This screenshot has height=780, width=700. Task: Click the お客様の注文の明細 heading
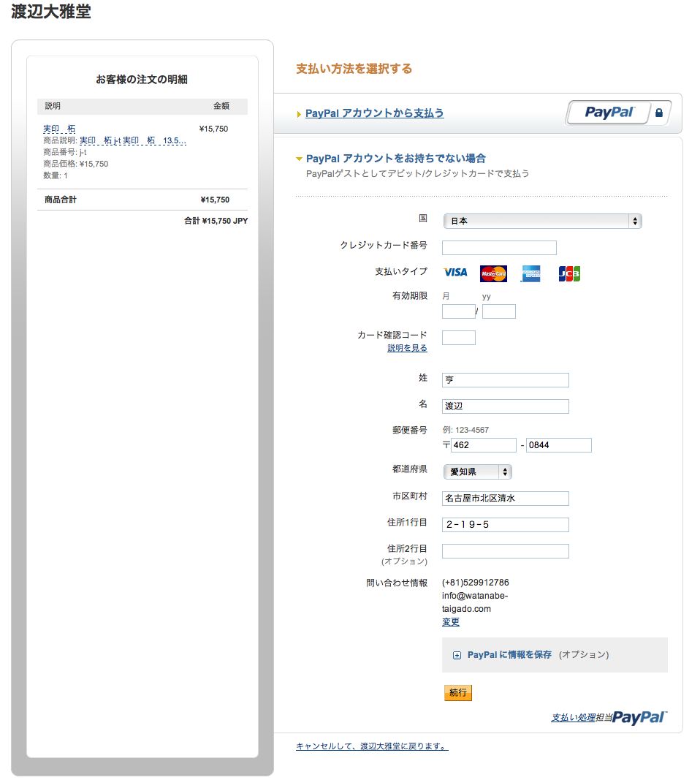(142, 80)
